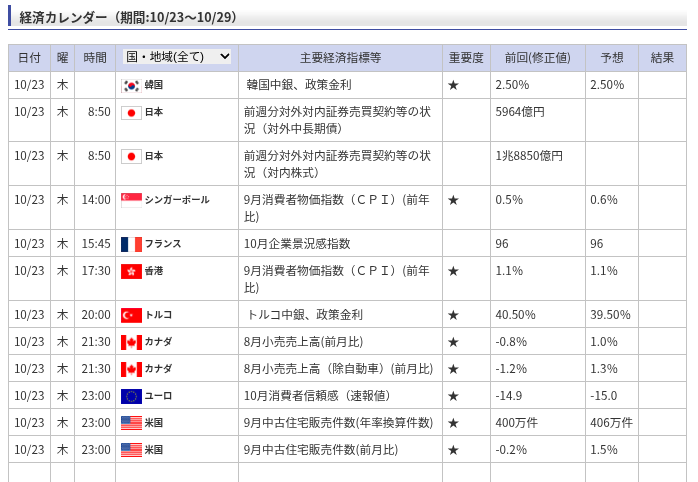Click the Singapore flag icon

click(131, 200)
